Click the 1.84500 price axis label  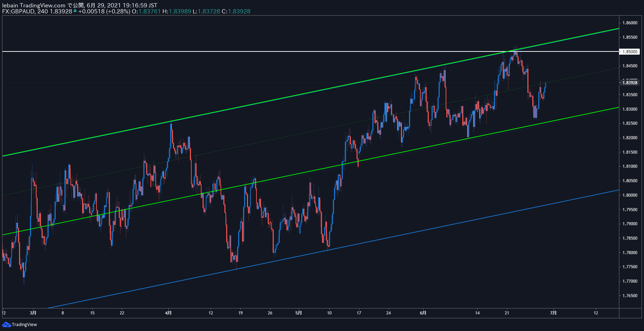click(630, 66)
